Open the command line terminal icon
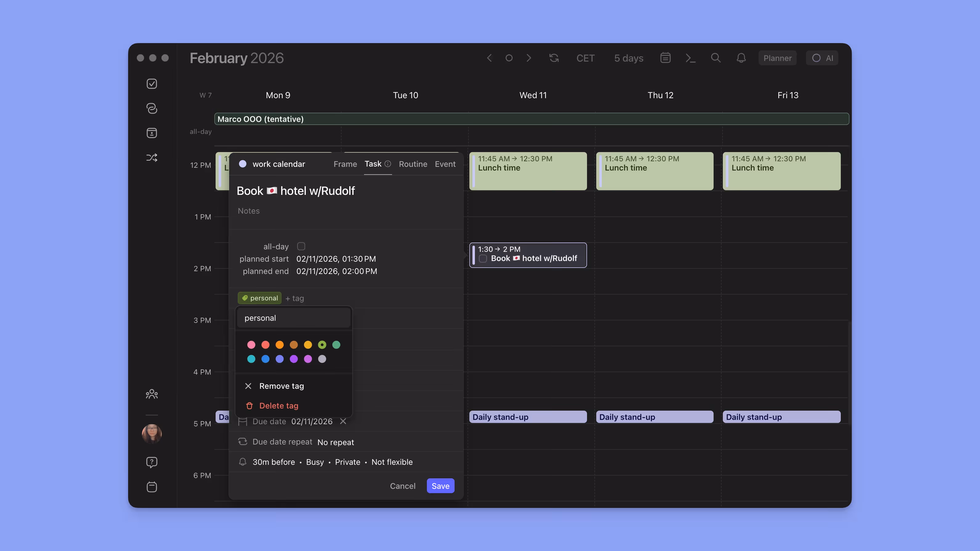 click(690, 58)
